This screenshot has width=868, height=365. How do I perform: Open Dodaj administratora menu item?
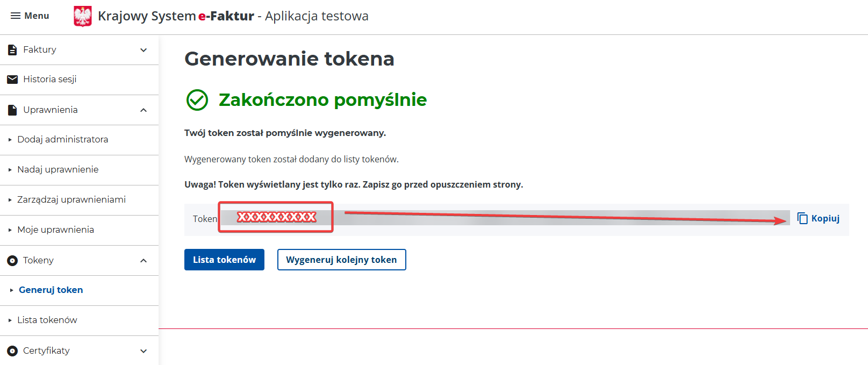pyautogui.click(x=62, y=139)
